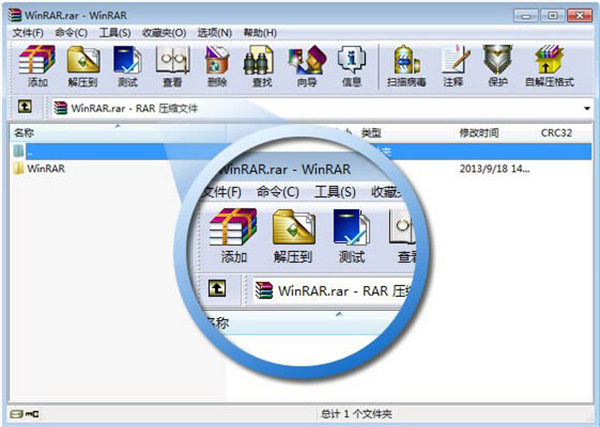Click the drive icon in status bar
The width and height of the screenshot is (600, 427).
tap(17, 414)
